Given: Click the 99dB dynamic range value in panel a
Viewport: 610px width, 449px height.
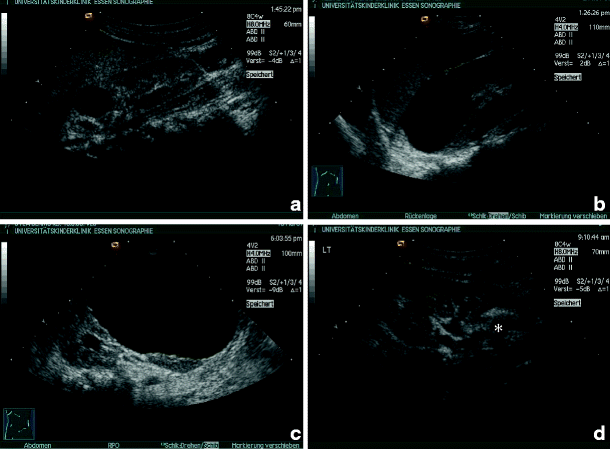Looking at the screenshot, I should pyautogui.click(x=254, y=53).
